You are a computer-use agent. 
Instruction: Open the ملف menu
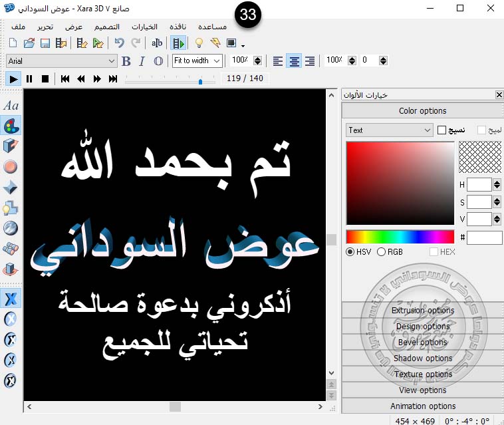coord(19,27)
